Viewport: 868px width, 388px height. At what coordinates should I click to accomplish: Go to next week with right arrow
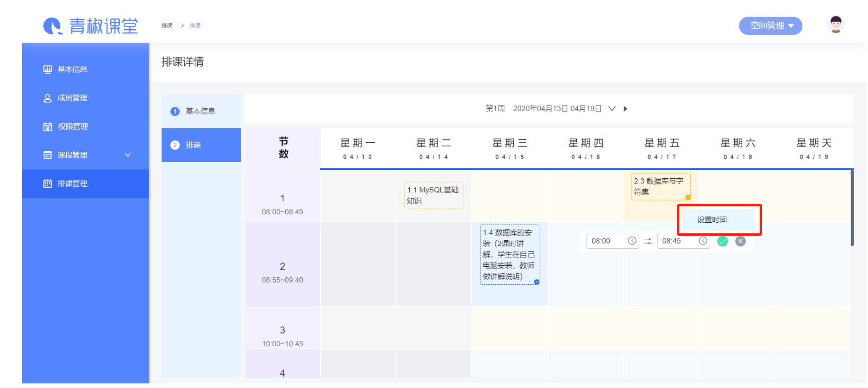tap(625, 109)
